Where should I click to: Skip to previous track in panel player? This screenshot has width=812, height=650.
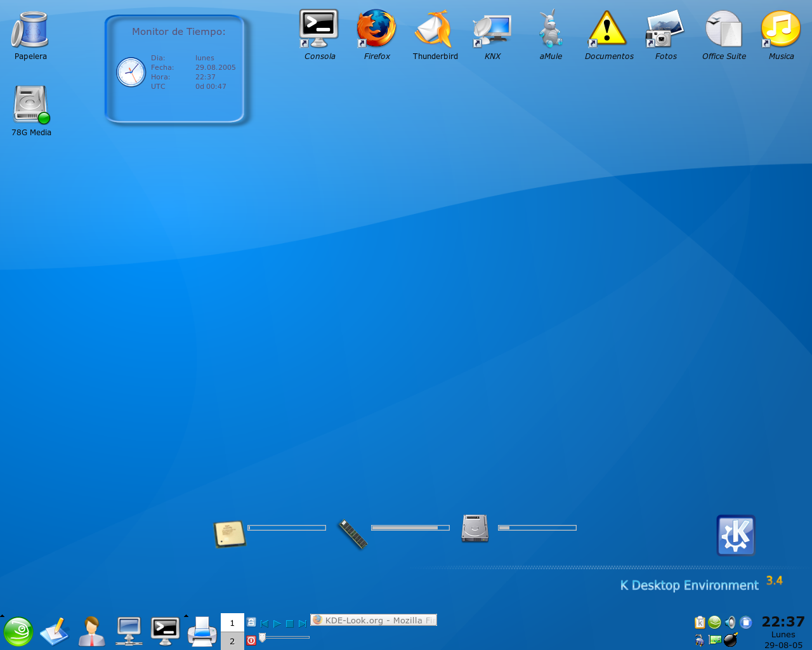265,624
